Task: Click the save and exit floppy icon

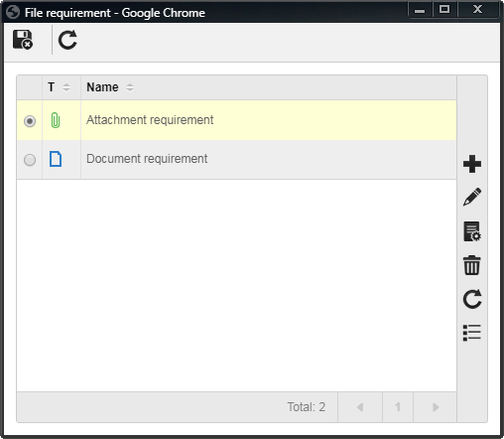Action: tap(23, 40)
